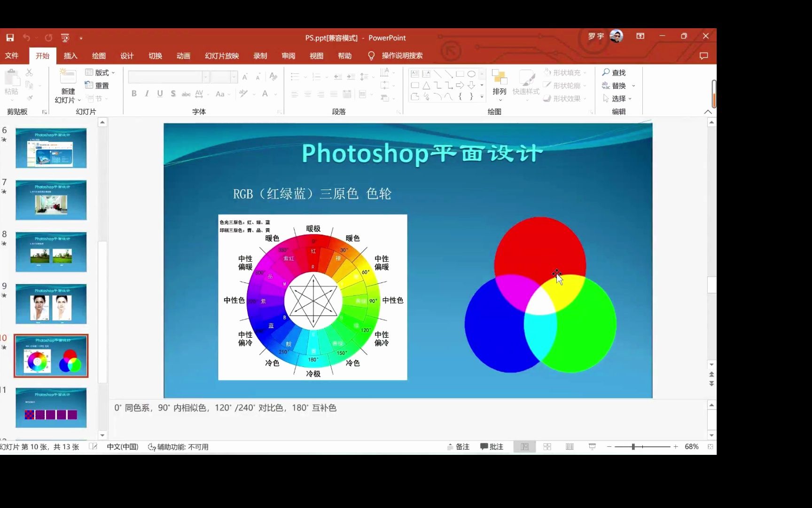This screenshot has width=812, height=508.
Task: Open the Comments speech bubble icon at top right
Action: [703, 56]
